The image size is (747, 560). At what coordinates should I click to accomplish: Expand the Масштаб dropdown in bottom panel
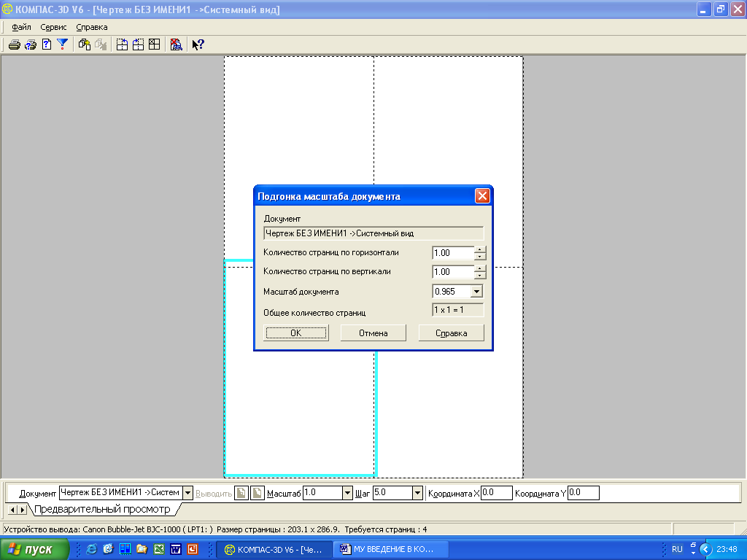(x=347, y=493)
